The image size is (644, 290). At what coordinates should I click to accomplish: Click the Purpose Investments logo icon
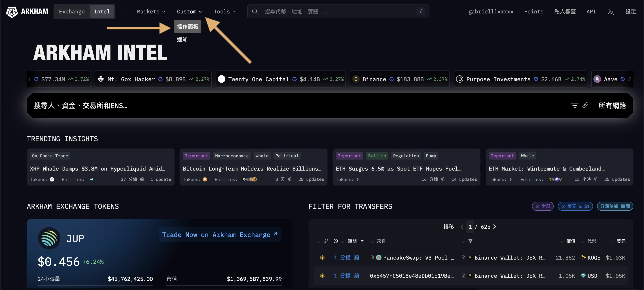pos(460,79)
